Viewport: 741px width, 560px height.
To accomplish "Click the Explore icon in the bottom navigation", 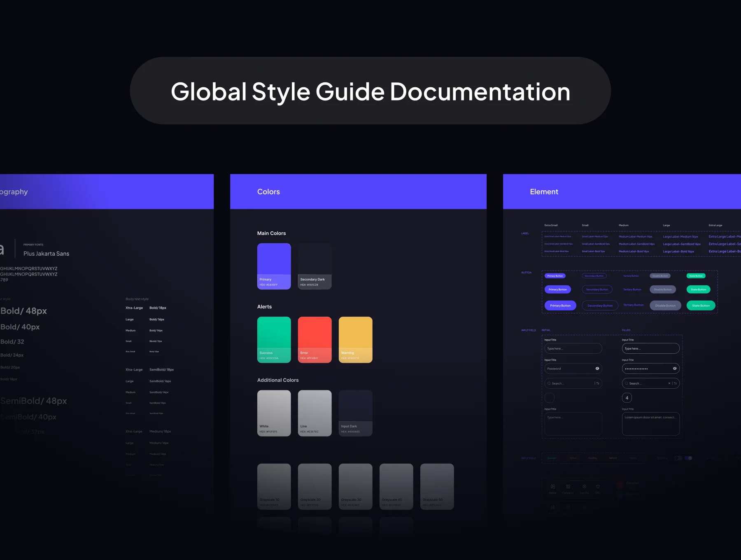I will coord(584,487).
